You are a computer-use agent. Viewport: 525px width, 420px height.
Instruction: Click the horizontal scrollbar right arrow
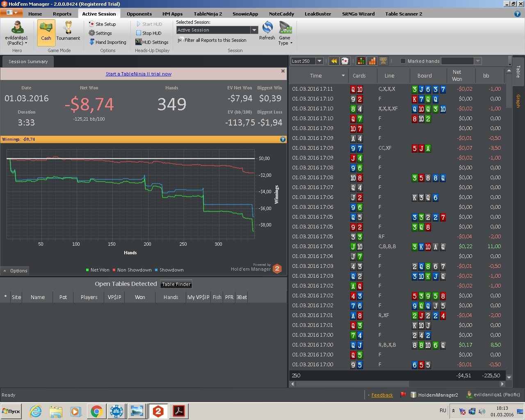(x=502, y=384)
